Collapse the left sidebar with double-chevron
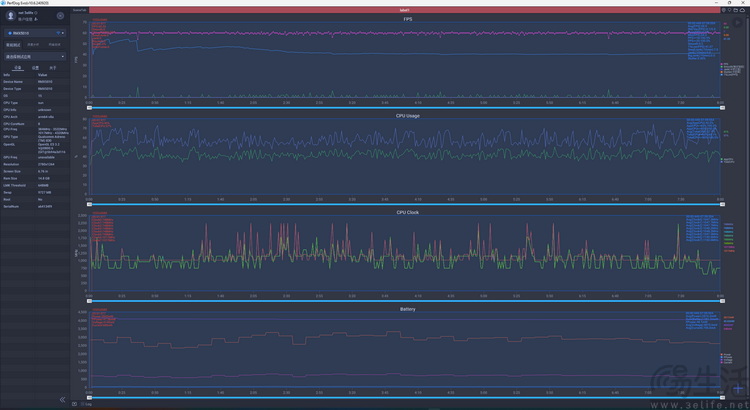Screen dimensions: 750x410 tap(62, 399)
